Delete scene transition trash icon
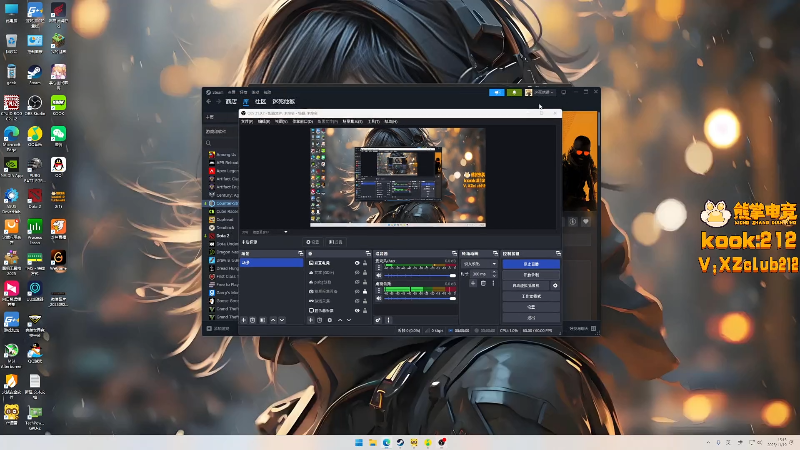Viewport: 800px width, 450px height. [483, 283]
